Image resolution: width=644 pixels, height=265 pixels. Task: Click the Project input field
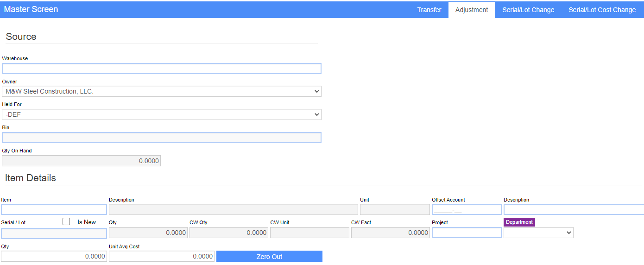click(467, 233)
